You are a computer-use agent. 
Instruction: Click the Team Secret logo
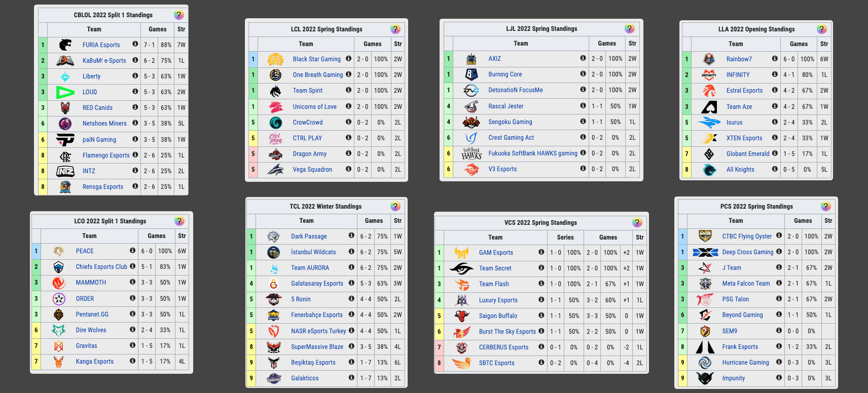(x=461, y=268)
